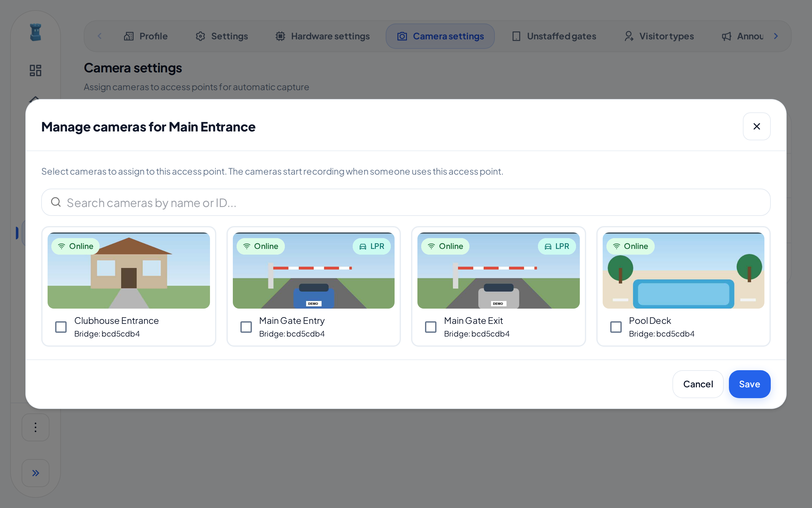Viewport: 812px width, 508px height.
Task: Open the Hardware settings tab
Action: 322,36
